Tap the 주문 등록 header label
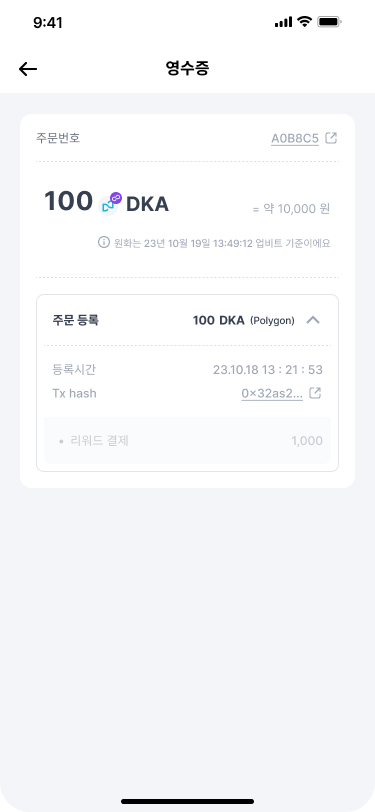The image size is (375, 812). [76, 320]
